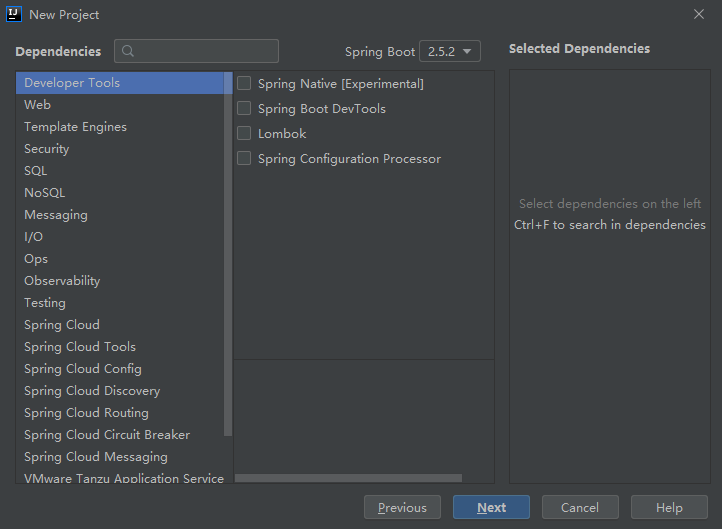Screen dimensions: 722x529
Task: Select the Observability category
Action: point(120,281)
